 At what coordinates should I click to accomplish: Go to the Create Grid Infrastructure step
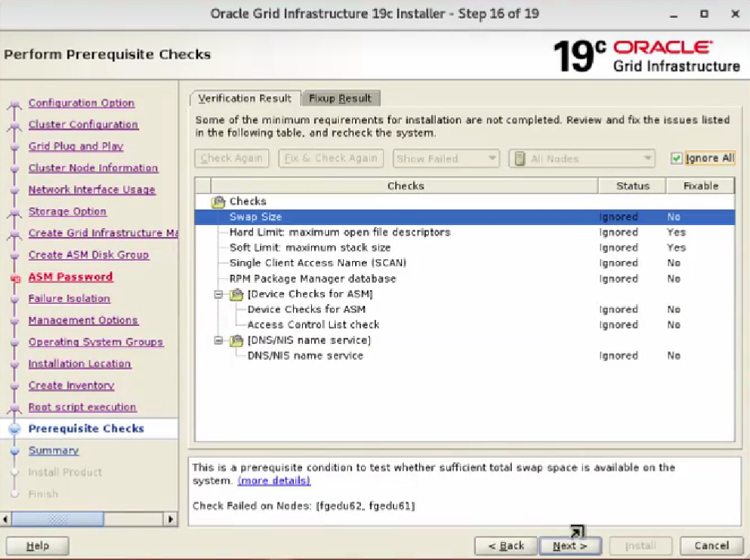[x=103, y=233]
